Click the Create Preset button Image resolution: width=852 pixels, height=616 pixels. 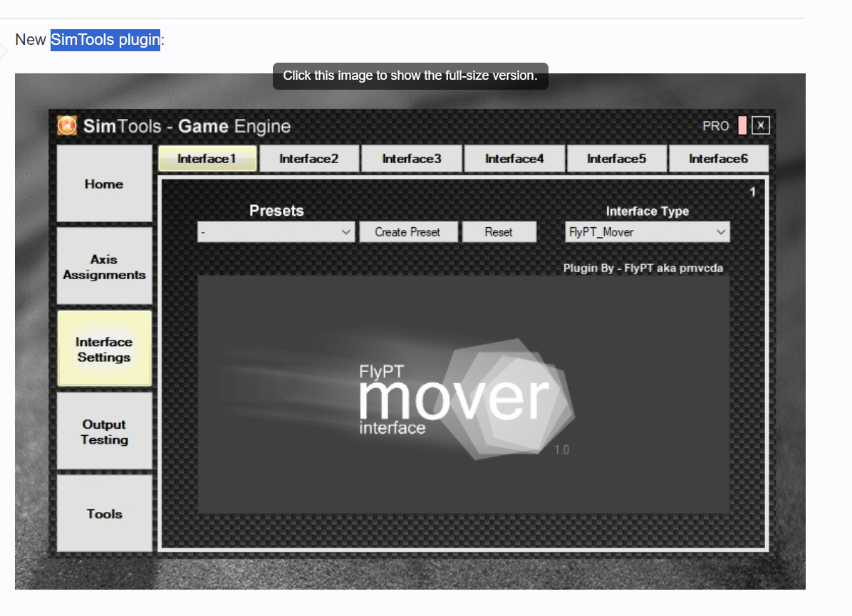click(x=408, y=232)
